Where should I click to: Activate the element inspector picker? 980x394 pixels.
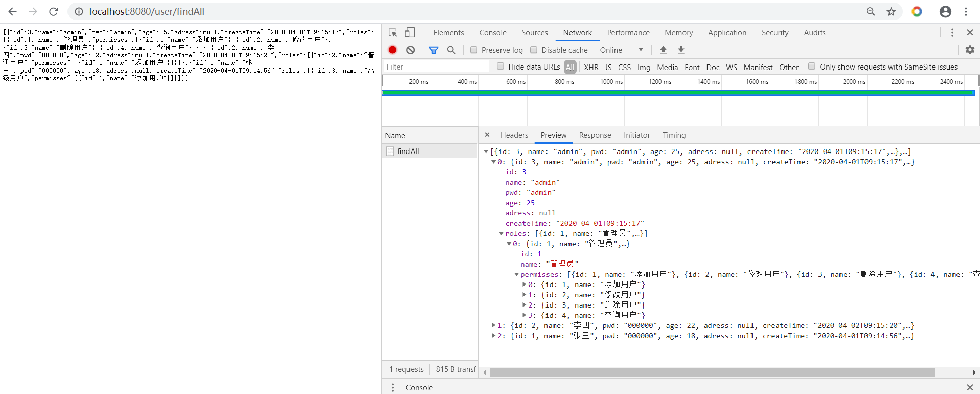[x=393, y=33]
